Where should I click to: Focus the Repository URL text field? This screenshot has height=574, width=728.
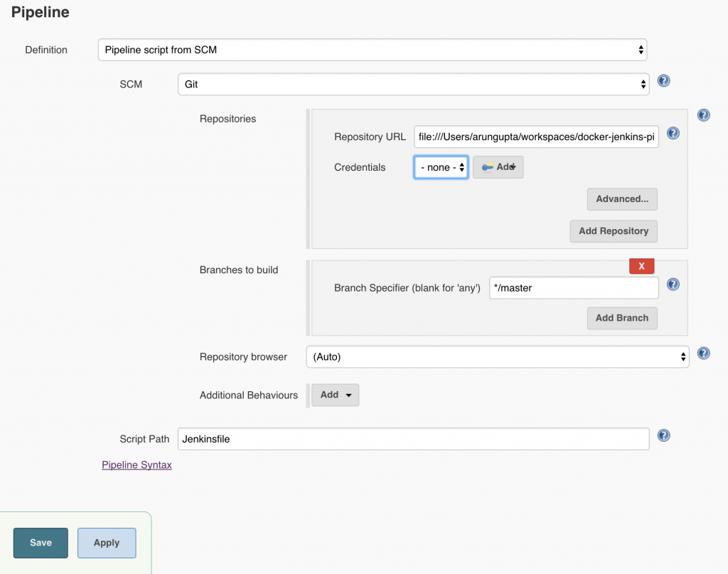tap(536, 137)
